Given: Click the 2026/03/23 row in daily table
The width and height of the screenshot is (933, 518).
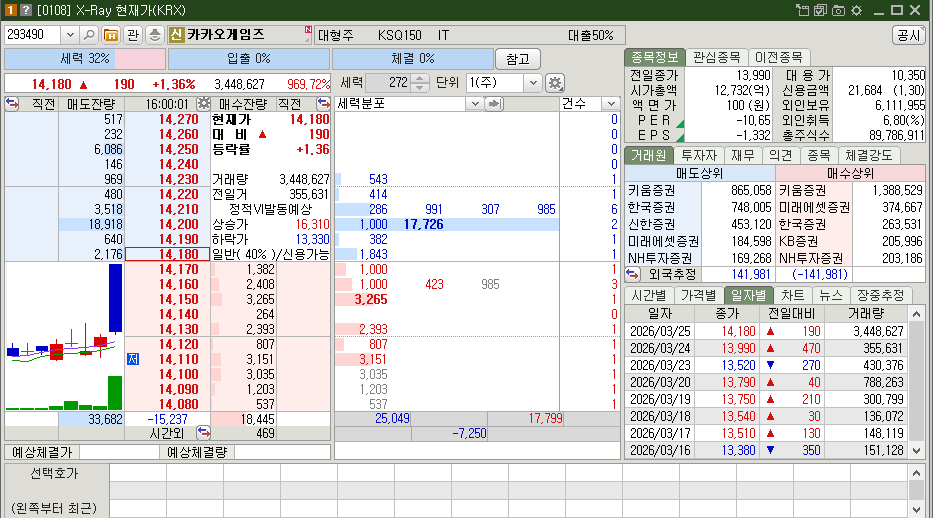Looking at the screenshot, I should [x=766, y=365].
